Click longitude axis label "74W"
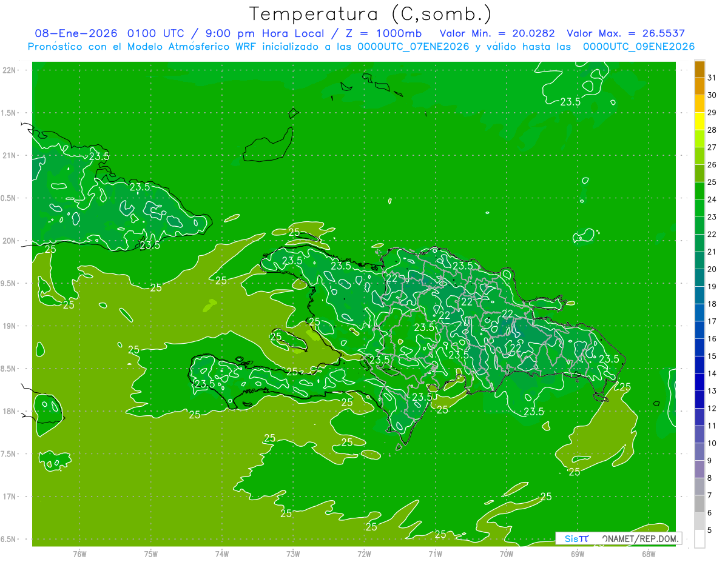 (x=222, y=554)
